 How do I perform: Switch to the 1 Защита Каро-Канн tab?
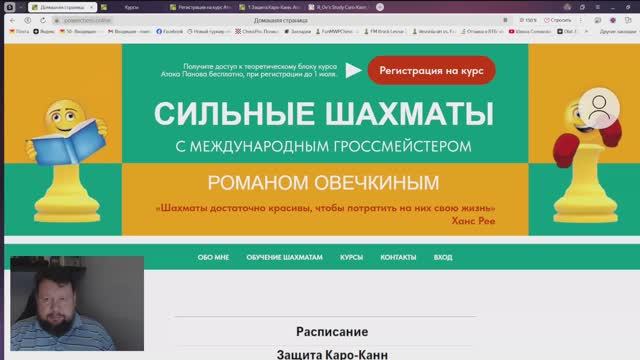click(x=270, y=7)
